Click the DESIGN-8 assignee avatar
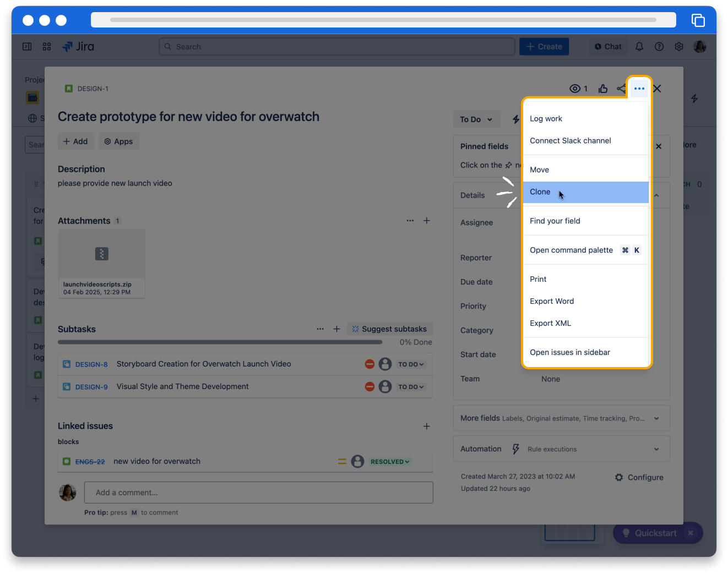The image size is (728, 574). [385, 364]
